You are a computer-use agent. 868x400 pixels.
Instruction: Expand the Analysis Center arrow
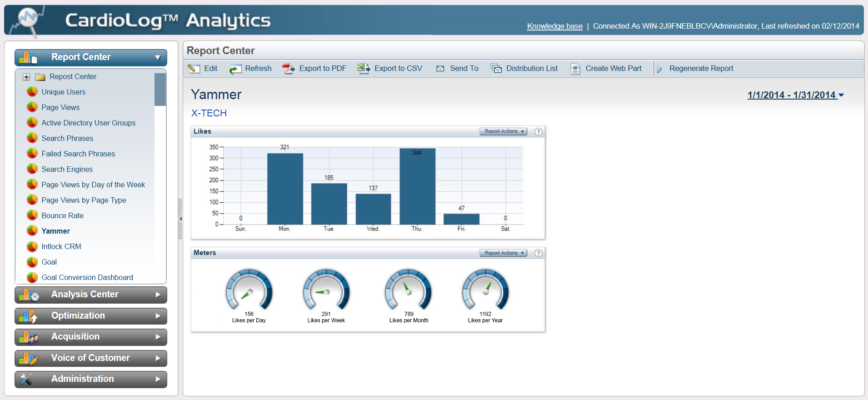[158, 295]
